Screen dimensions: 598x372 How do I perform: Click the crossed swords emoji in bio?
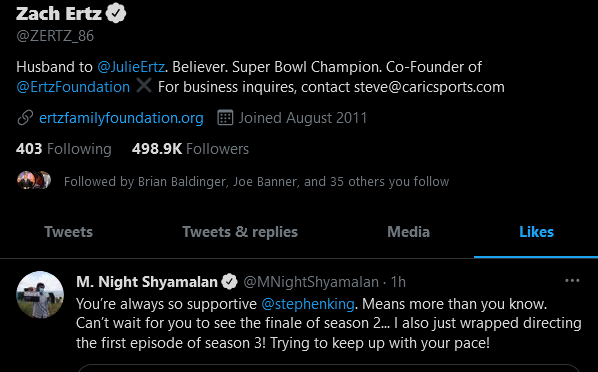(x=144, y=86)
